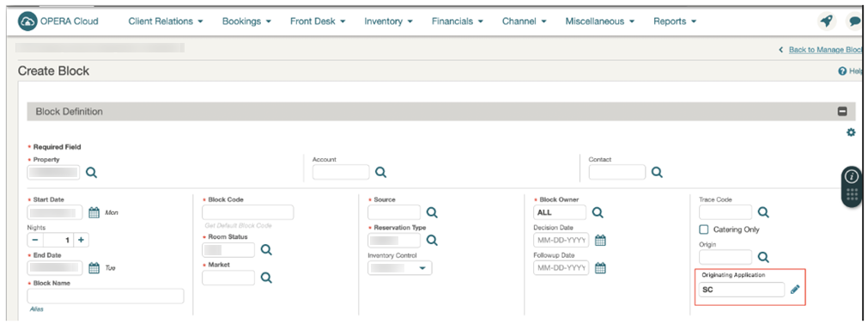Screen dimensions: 868x330
Task: Click the Contact search magnifier
Action: (x=657, y=172)
